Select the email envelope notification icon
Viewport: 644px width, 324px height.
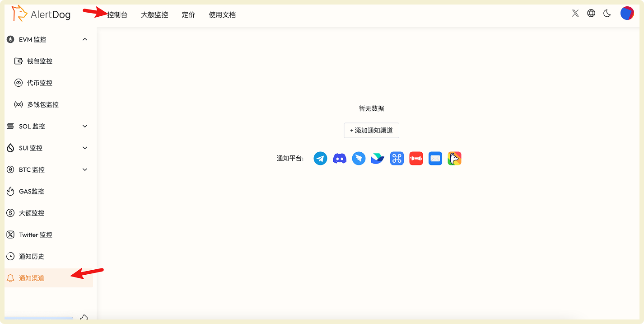tap(435, 158)
